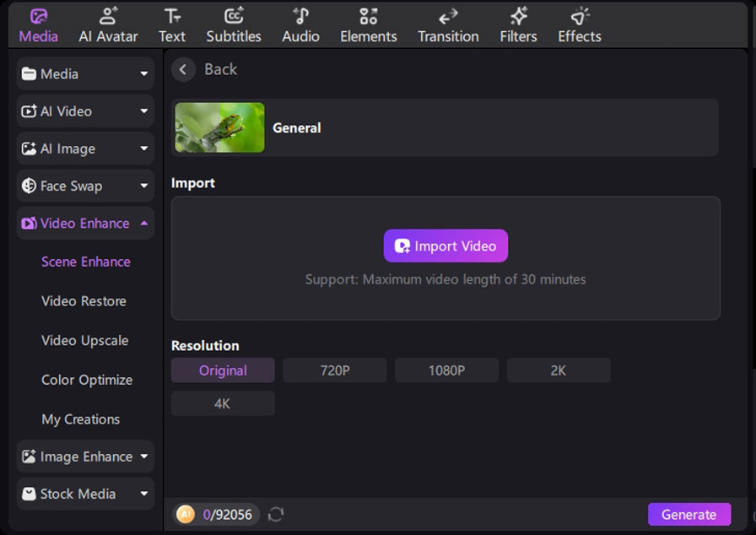
Task: Click the 0/92056 credits counter
Action: [x=228, y=515]
